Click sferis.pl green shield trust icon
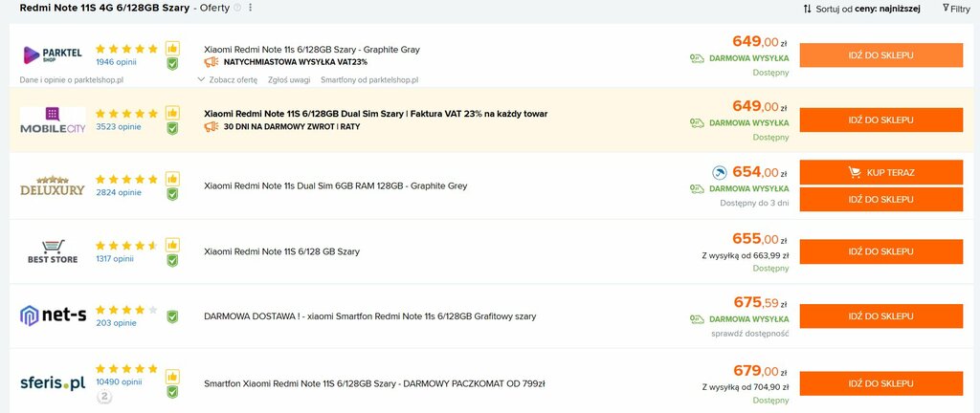The height and width of the screenshot is (413, 980). pos(172,391)
